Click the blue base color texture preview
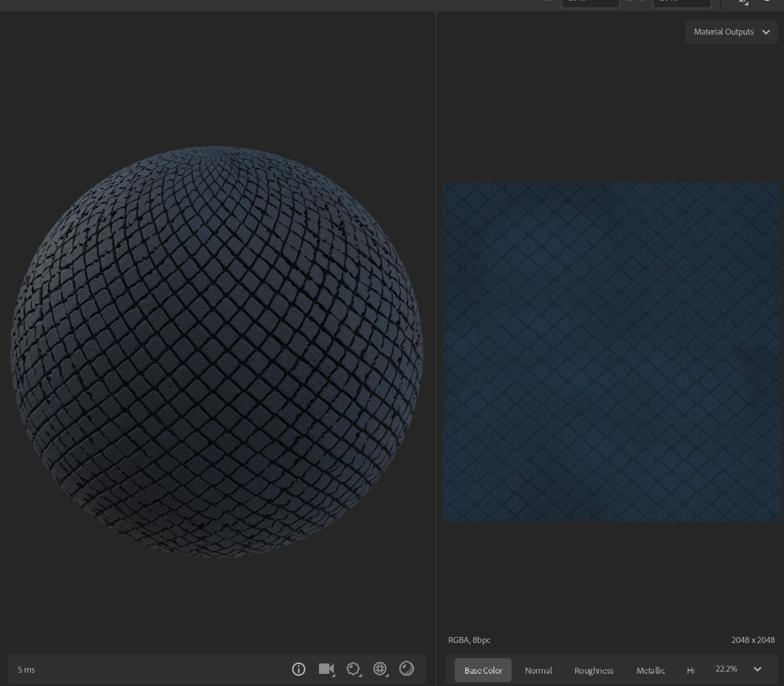784x686 pixels. [612, 352]
